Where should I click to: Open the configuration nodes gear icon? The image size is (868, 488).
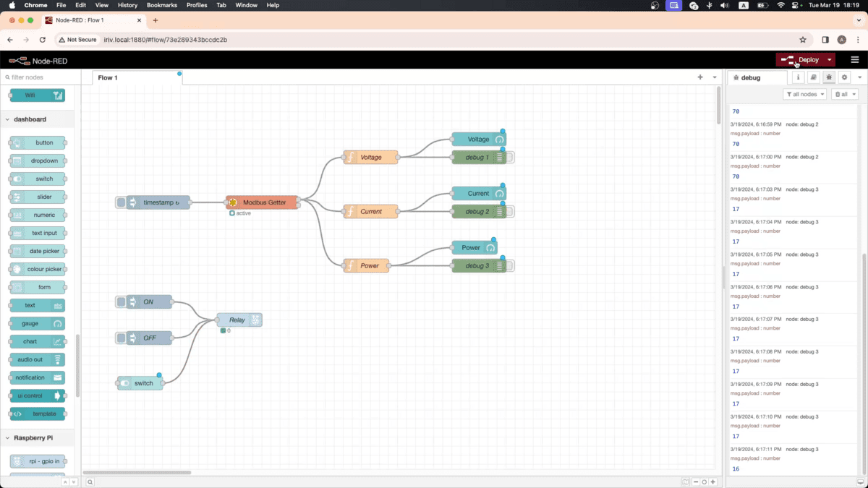tap(844, 77)
